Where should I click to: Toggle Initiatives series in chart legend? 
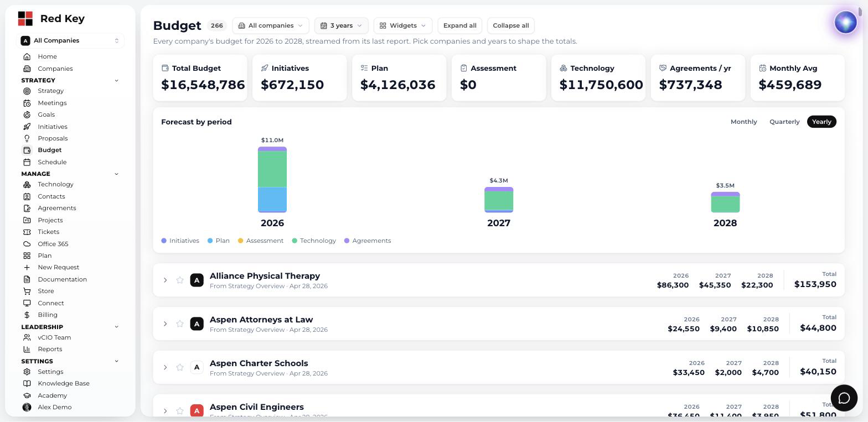180,241
